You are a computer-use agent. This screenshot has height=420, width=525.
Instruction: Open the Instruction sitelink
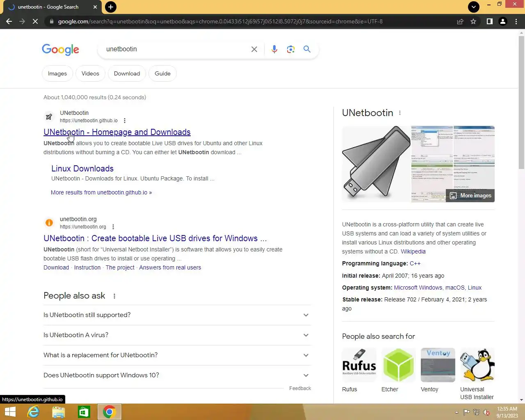[87, 267]
